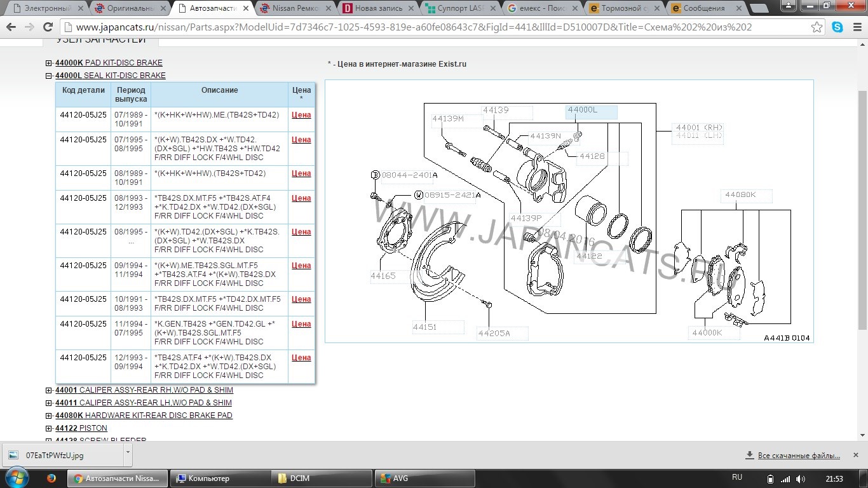Open the DCIM folder from taskbar
Viewport: 868px width, 488px height.
323,478
